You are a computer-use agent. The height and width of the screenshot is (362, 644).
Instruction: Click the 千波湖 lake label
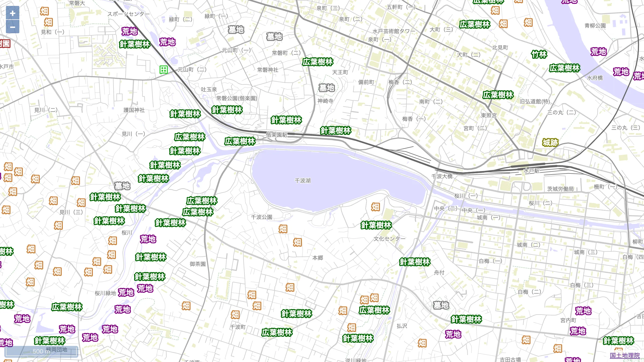click(302, 181)
